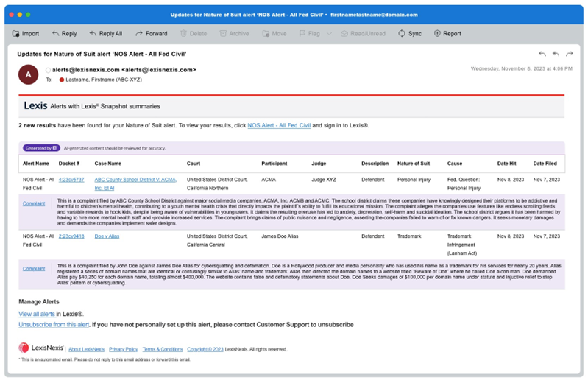Click the 'Cause' column header
This screenshot has height=383, width=588.
tap(455, 164)
